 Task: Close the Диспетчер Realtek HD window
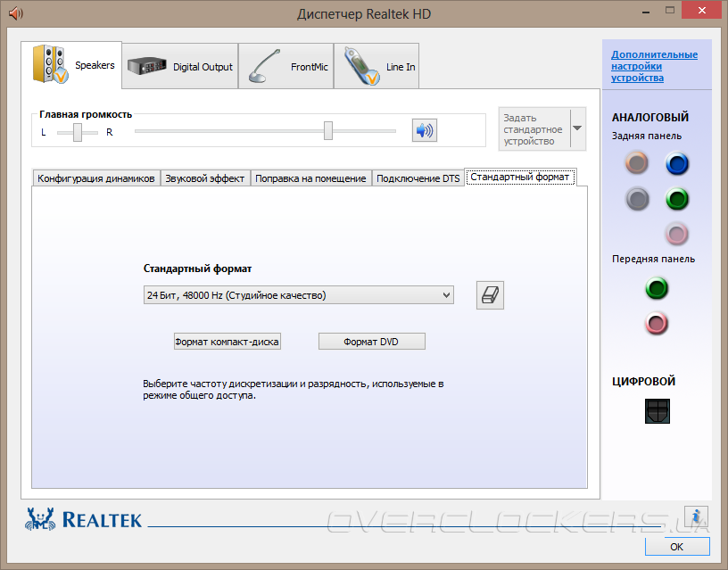701,10
